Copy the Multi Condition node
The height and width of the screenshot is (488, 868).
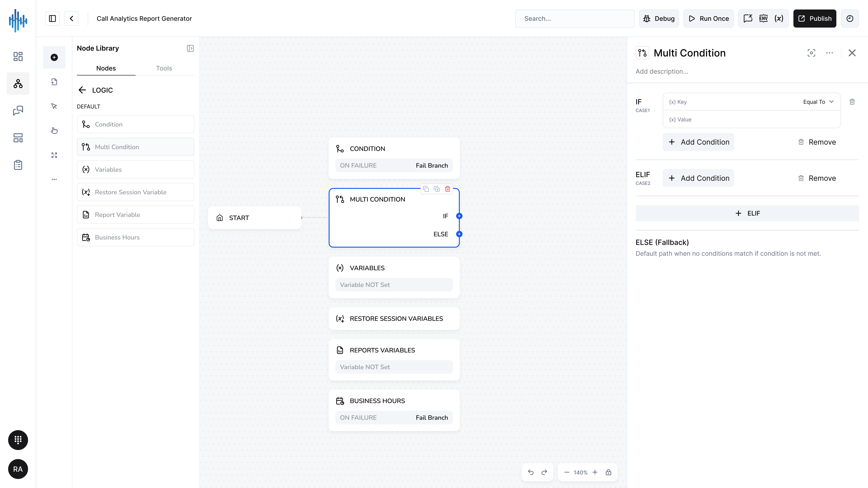(426, 189)
